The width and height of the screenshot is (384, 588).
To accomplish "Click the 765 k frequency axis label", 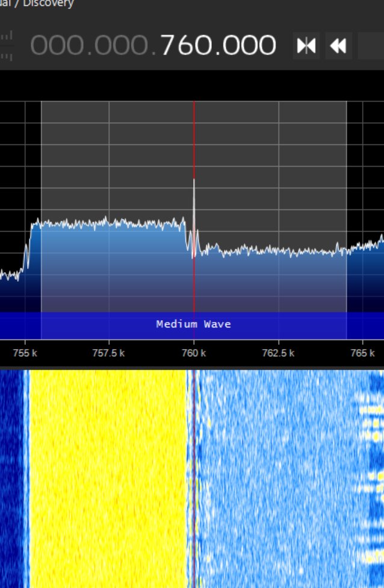I will 362,353.
